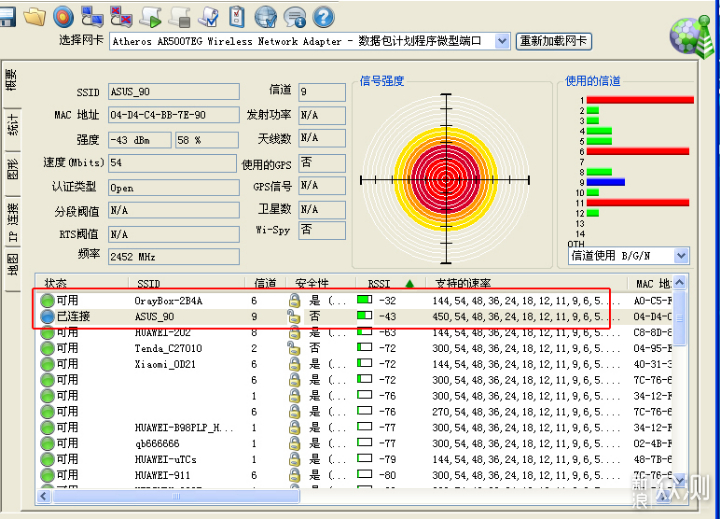Screen dimensions: 720x519
Task: Click the red bar for channel 1
Action: click(640, 100)
